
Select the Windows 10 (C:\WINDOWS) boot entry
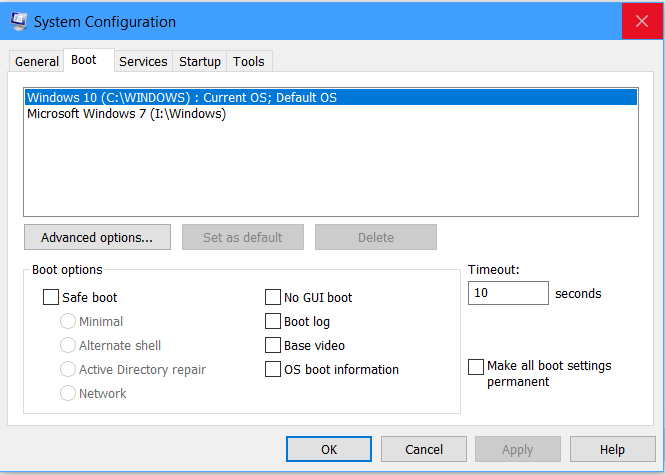tap(331, 98)
